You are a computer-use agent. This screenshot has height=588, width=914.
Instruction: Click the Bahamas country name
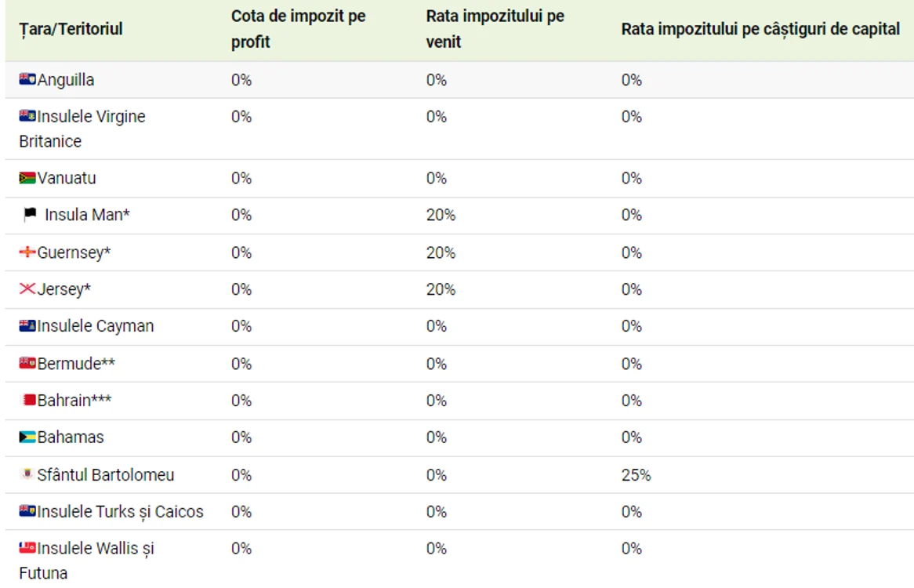pyautogui.click(x=71, y=437)
